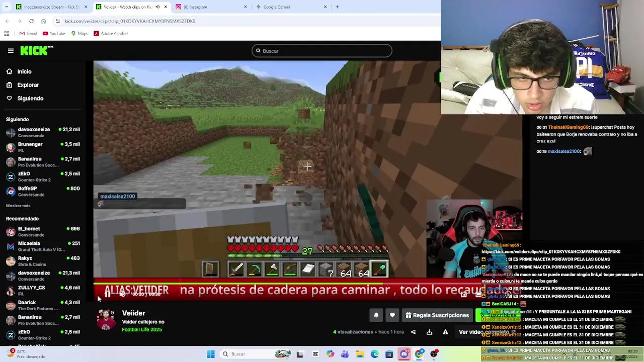
Task: Open File Explorer from taskbar
Action: pos(360,354)
